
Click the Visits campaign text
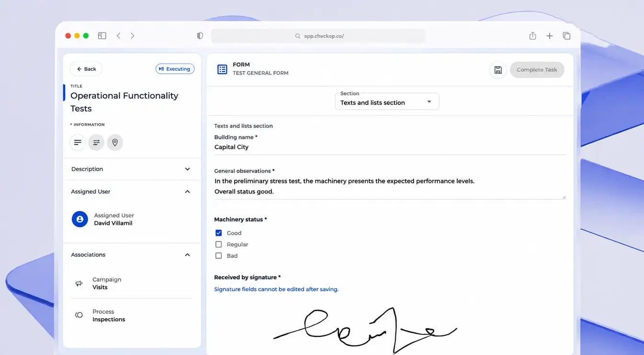[x=100, y=287]
